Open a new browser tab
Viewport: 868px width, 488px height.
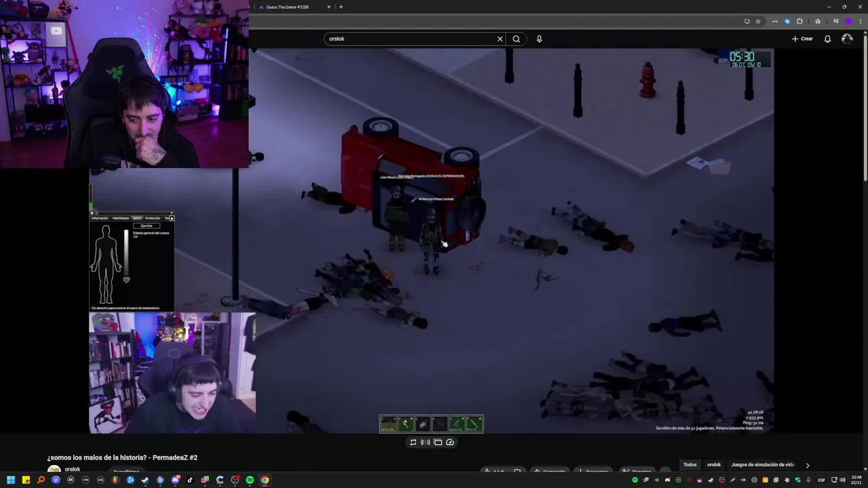point(341,7)
